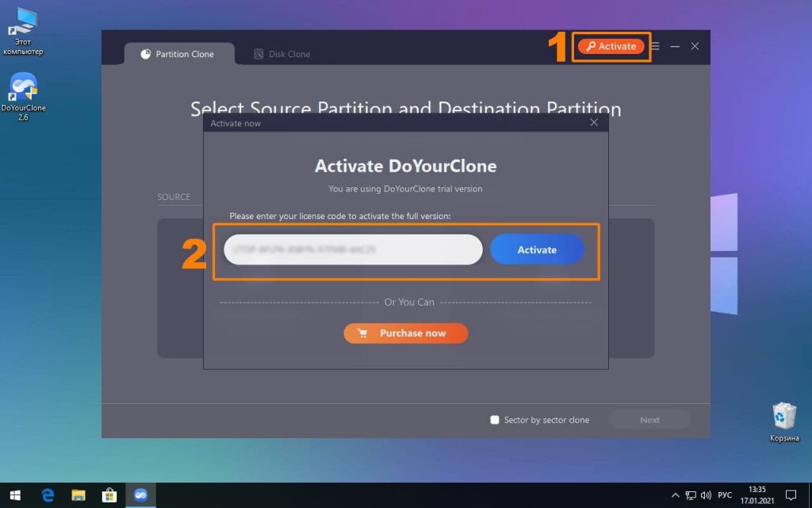
Task: Click the Purchase now button
Action: click(405, 333)
